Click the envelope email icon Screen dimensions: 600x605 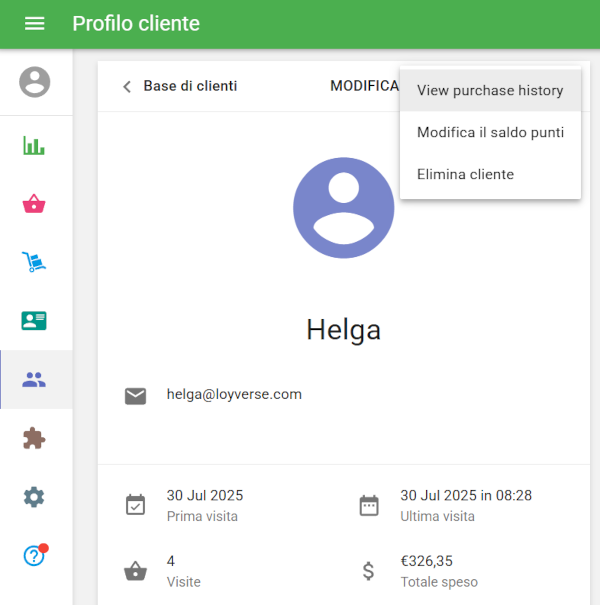135,396
